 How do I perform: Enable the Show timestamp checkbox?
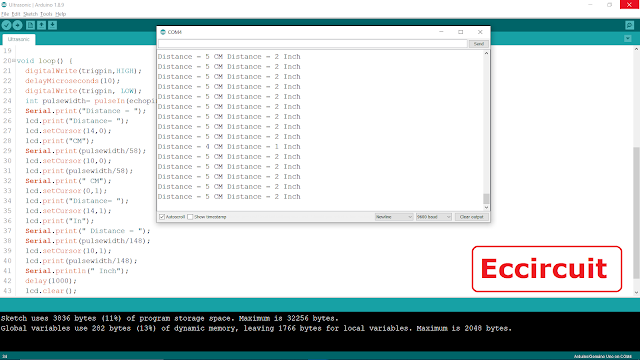[190, 217]
